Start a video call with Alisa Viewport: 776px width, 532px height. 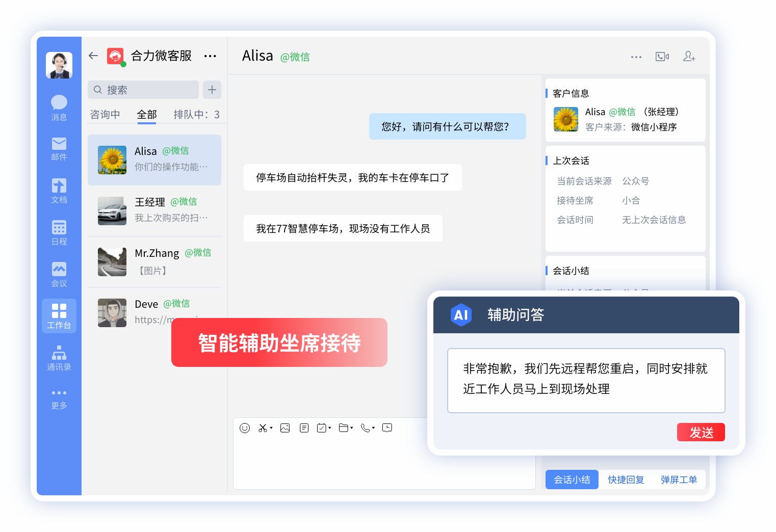[x=662, y=57]
